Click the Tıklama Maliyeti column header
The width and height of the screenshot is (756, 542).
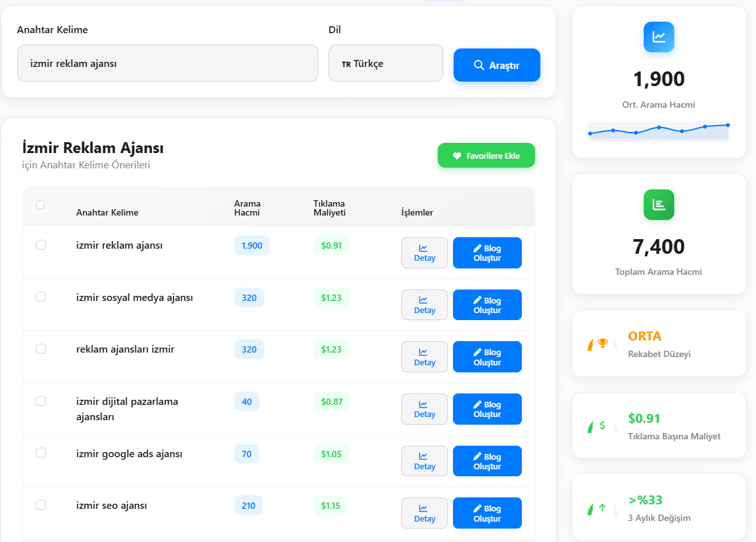pos(329,208)
